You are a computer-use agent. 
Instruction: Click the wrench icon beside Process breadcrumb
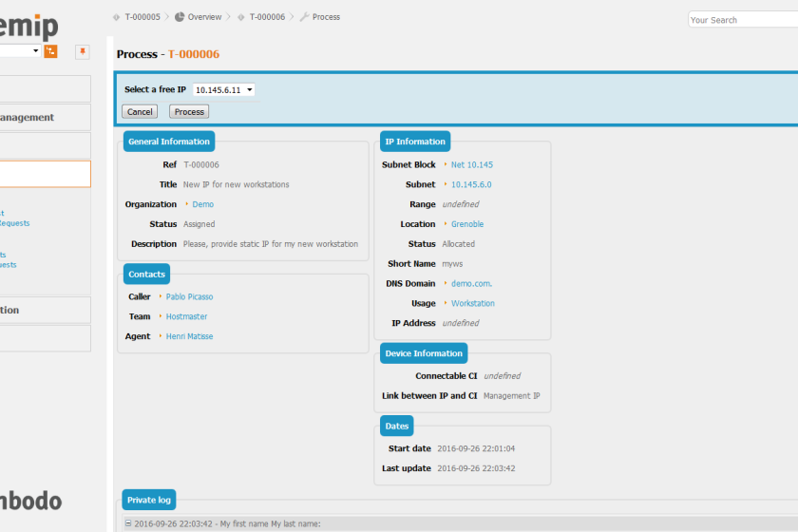tap(304, 17)
